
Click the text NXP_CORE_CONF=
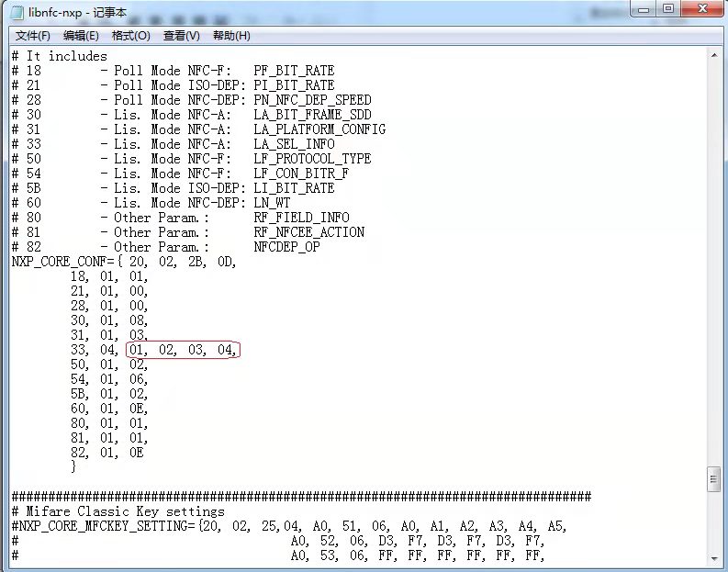[63, 262]
